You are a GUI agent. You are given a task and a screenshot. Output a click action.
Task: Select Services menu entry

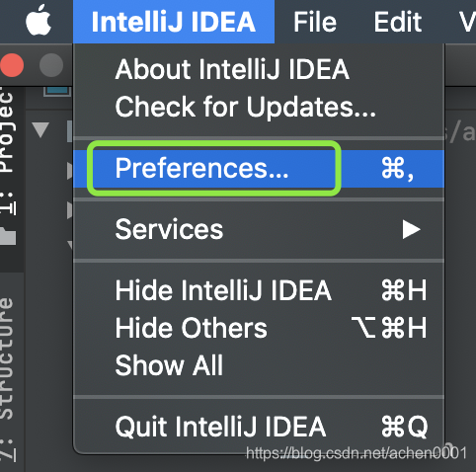(x=259, y=229)
